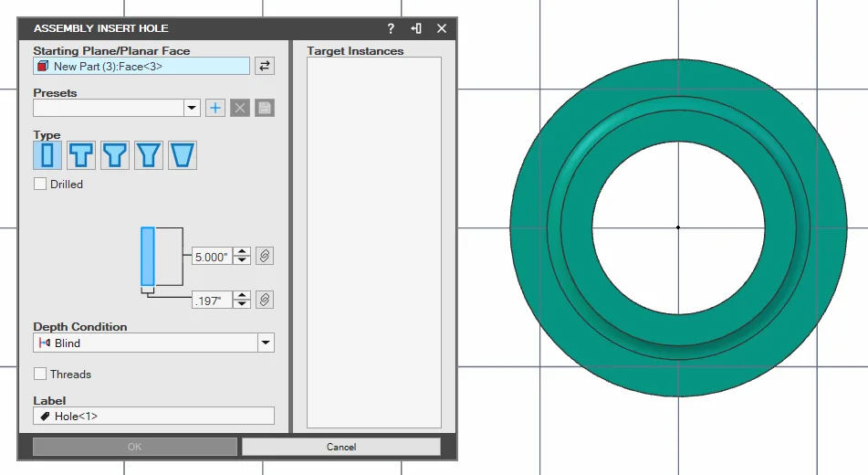This screenshot has width=868, height=475.
Task: Select the fourth hole type with narrow stem
Action: click(x=149, y=155)
